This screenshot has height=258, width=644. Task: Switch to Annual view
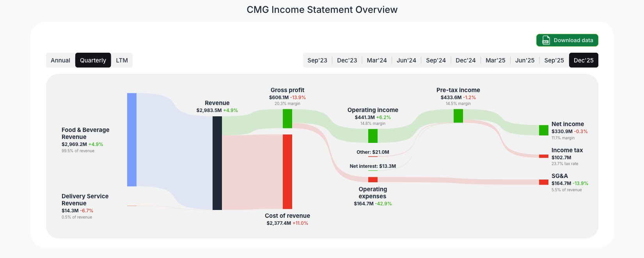[60, 60]
